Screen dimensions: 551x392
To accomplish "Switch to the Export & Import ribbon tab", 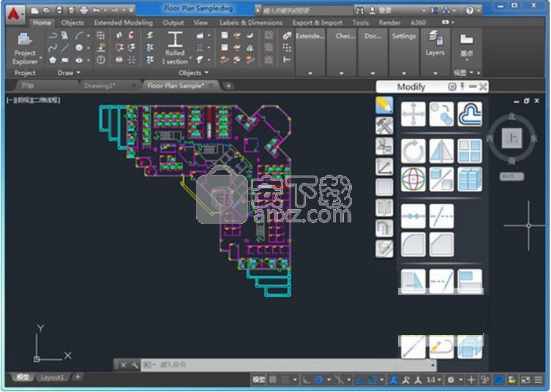I will (x=318, y=23).
